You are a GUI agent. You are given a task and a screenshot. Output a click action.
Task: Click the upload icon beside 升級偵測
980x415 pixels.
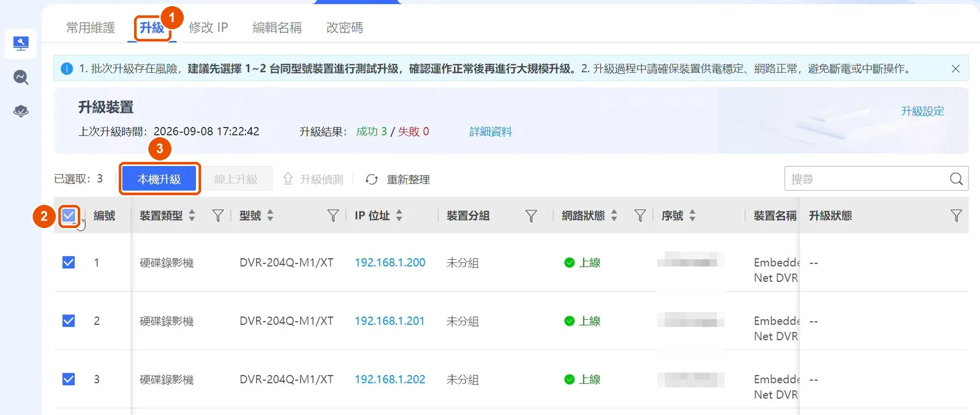click(288, 178)
